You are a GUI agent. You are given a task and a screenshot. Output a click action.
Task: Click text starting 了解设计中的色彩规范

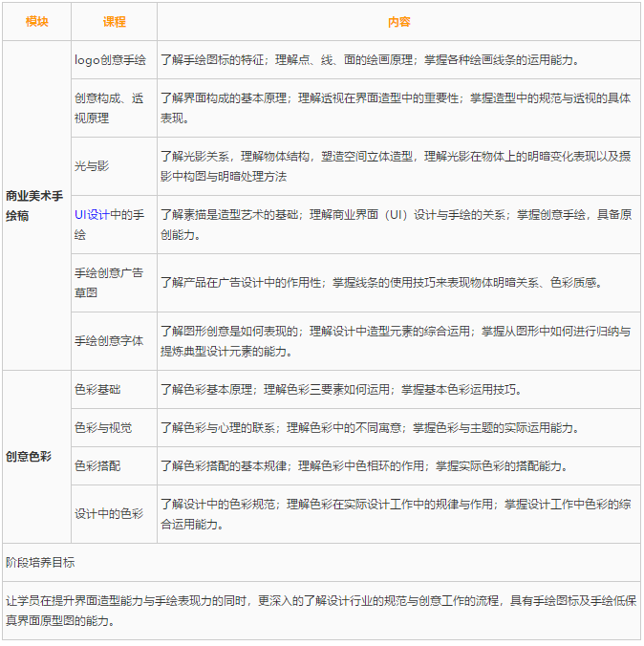396,514
